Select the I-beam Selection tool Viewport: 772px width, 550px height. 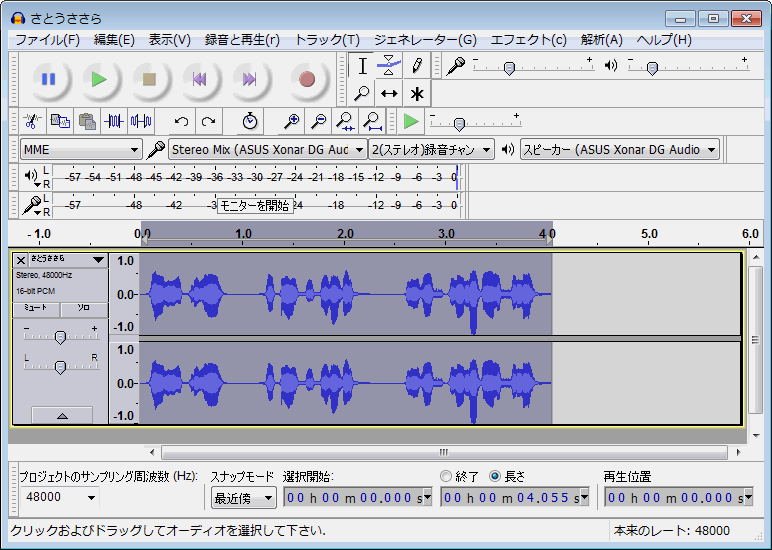pos(362,65)
